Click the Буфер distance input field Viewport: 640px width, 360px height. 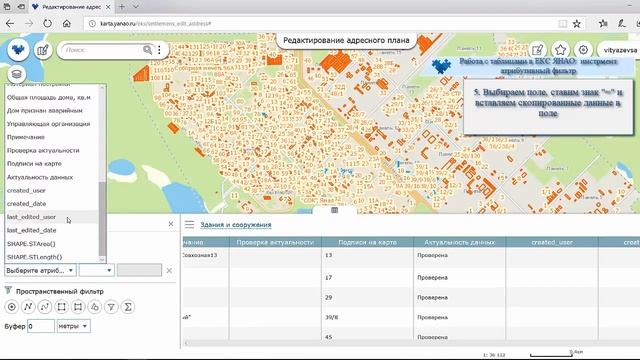(x=41, y=326)
